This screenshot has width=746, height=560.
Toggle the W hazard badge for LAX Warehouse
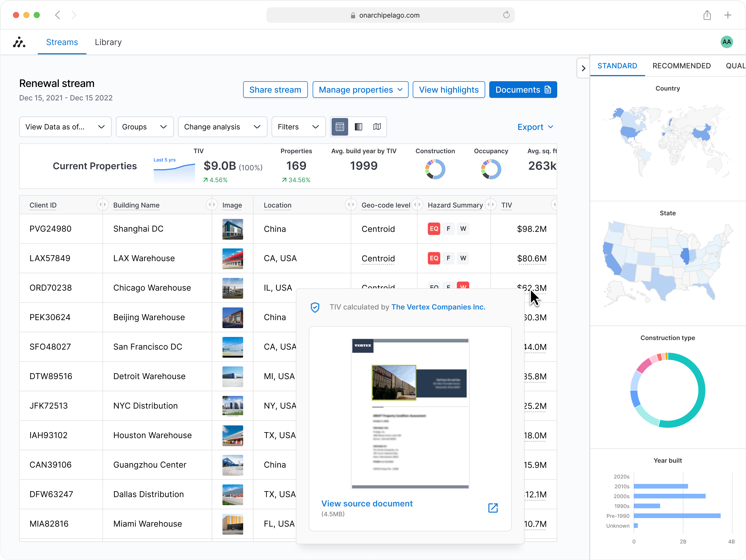pos(463,258)
